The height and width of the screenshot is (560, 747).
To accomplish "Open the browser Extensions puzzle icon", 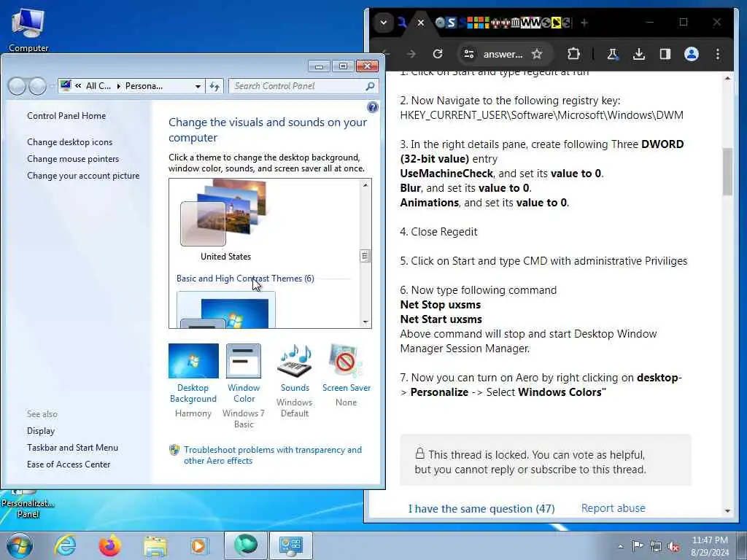I will pyautogui.click(x=573, y=54).
